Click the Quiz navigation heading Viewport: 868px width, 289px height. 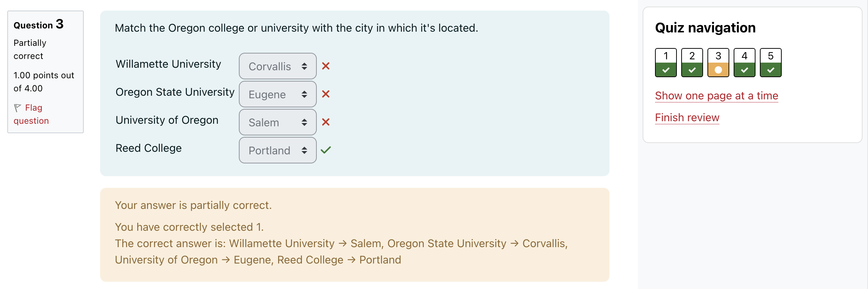(705, 28)
